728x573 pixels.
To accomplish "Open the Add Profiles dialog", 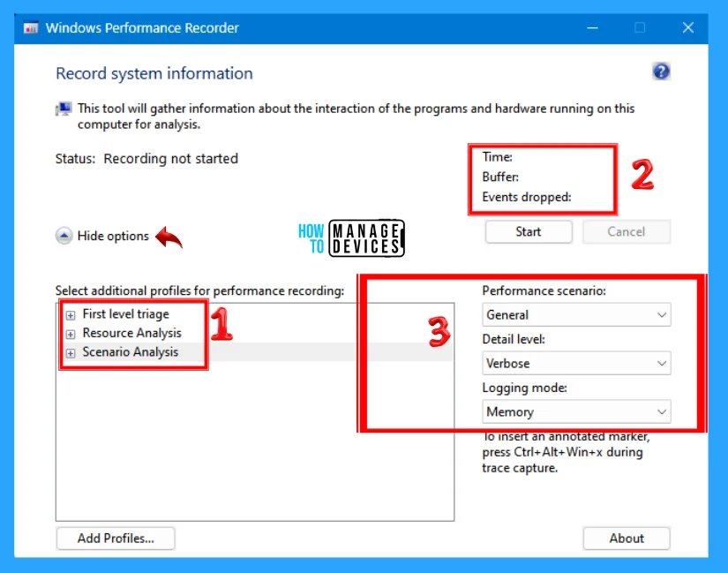I will point(116,539).
